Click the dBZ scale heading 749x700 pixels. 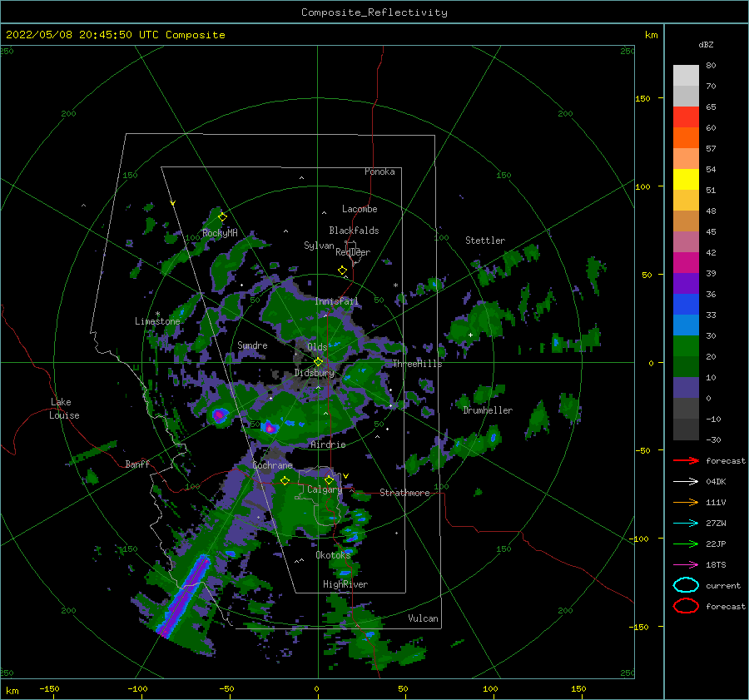[706, 44]
